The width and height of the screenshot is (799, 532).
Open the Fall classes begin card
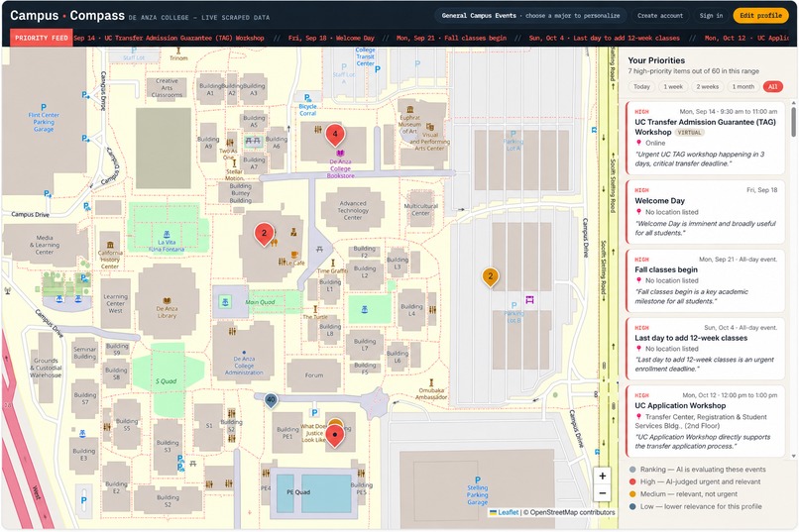click(705, 280)
